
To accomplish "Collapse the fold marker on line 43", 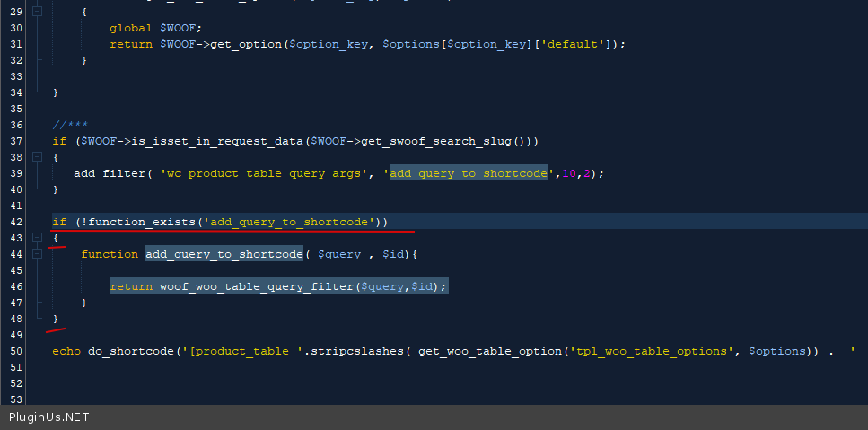I will pyautogui.click(x=37, y=238).
